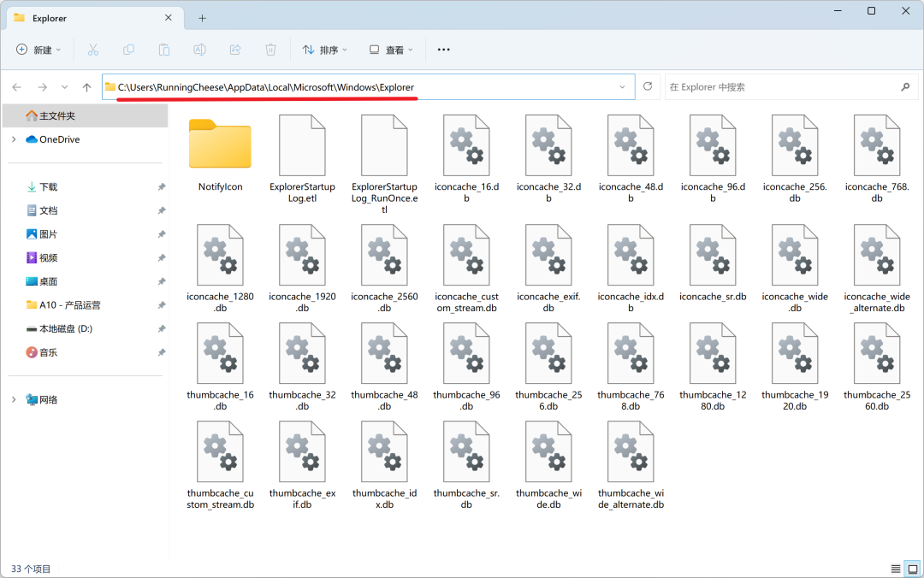Viewport: 924px width, 578px height.
Task: Select thumbcache_idx.db file
Action: coord(384,465)
